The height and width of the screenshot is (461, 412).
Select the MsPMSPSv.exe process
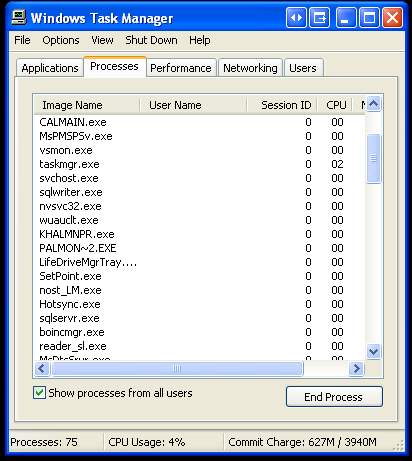[x=199, y=136]
